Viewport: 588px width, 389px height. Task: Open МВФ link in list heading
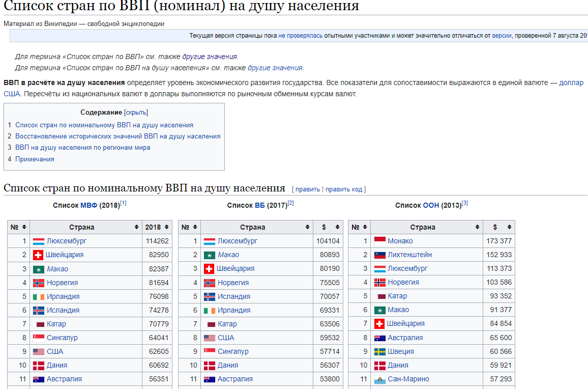tap(89, 205)
